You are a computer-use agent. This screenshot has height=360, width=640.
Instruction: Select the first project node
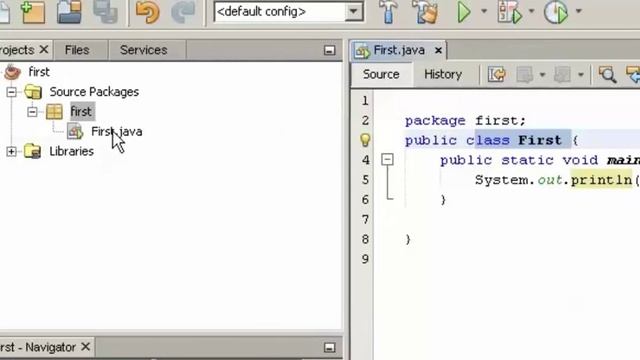(39, 72)
